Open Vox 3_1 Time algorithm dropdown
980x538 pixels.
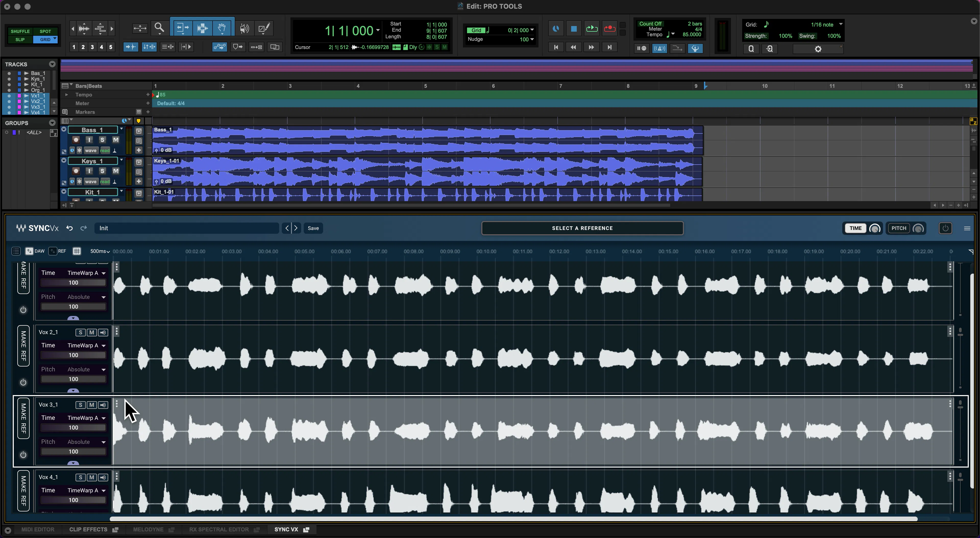point(86,418)
